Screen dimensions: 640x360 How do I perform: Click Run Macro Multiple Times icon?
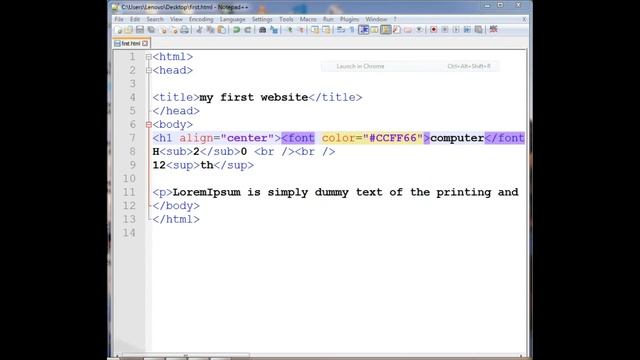tap(467, 30)
